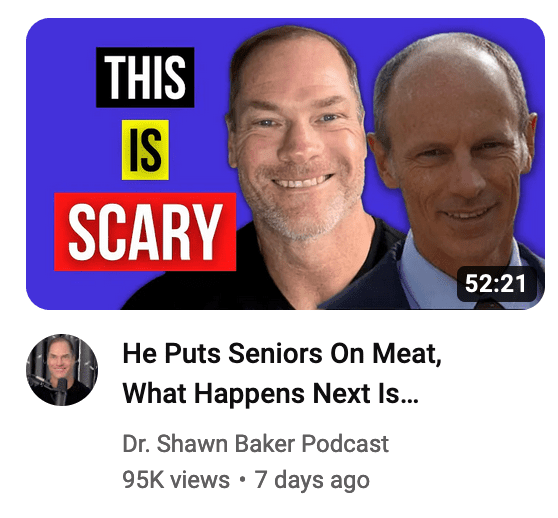
Task: Click the word "Seniors" in the video title
Action: [275, 354]
